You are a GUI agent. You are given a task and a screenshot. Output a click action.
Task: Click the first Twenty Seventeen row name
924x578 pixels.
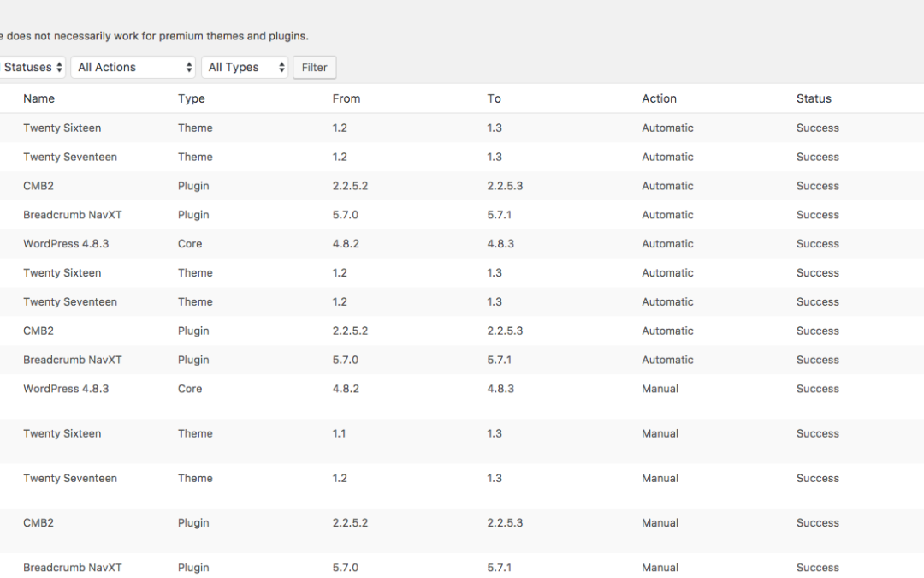tap(70, 157)
